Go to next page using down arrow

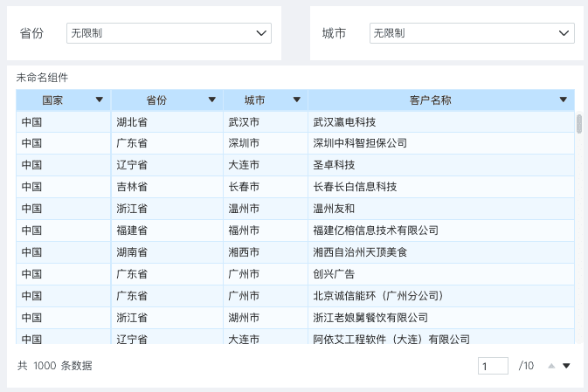click(566, 366)
